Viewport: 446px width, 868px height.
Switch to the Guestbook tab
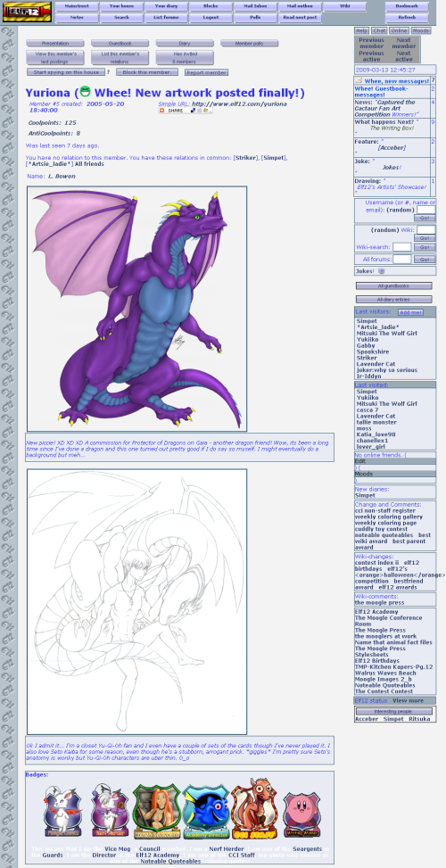click(120, 43)
